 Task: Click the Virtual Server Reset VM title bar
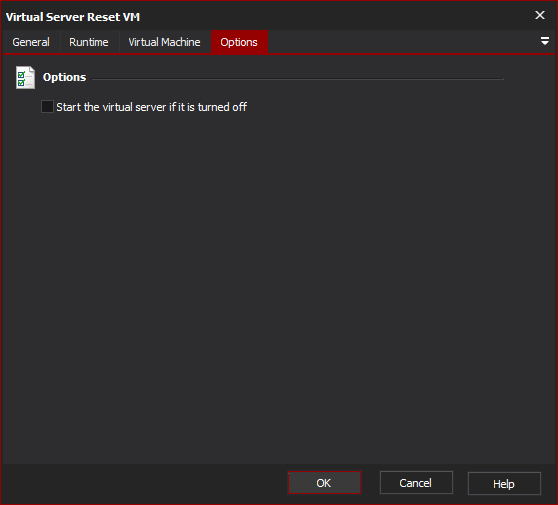coord(249,16)
